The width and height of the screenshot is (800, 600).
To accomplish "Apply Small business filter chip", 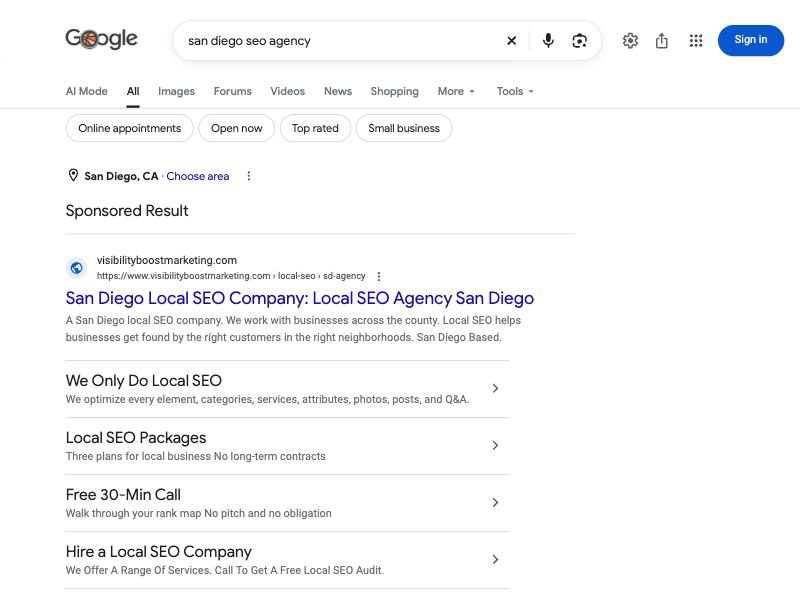I will click(404, 128).
